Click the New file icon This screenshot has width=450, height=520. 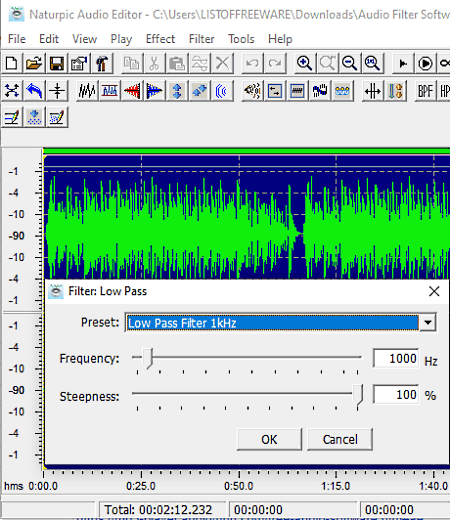(x=12, y=63)
